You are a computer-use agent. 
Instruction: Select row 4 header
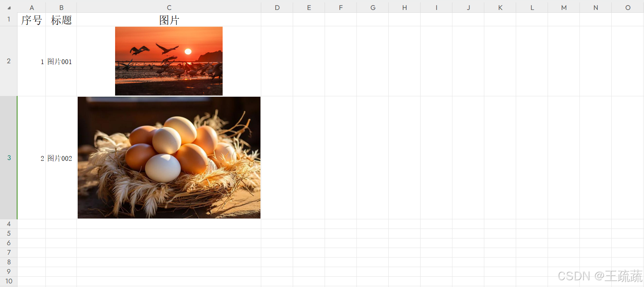pyautogui.click(x=9, y=224)
